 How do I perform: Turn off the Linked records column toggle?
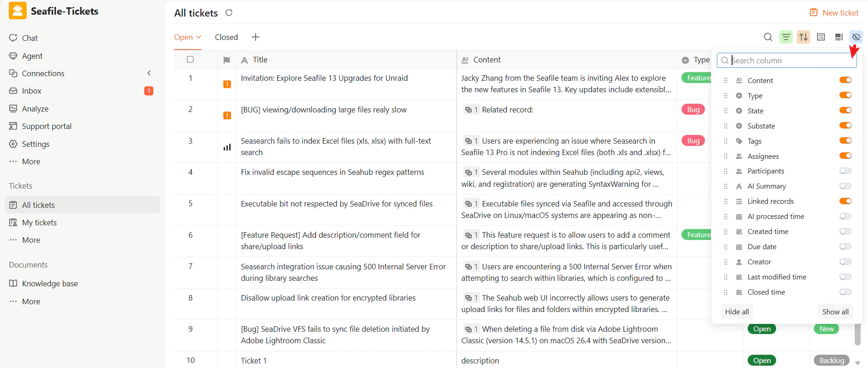tap(845, 201)
